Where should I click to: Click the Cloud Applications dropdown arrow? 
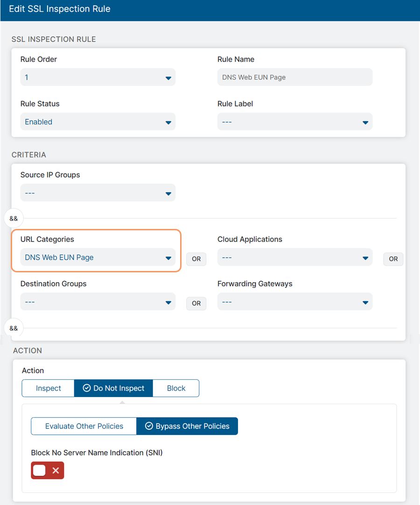pos(365,258)
